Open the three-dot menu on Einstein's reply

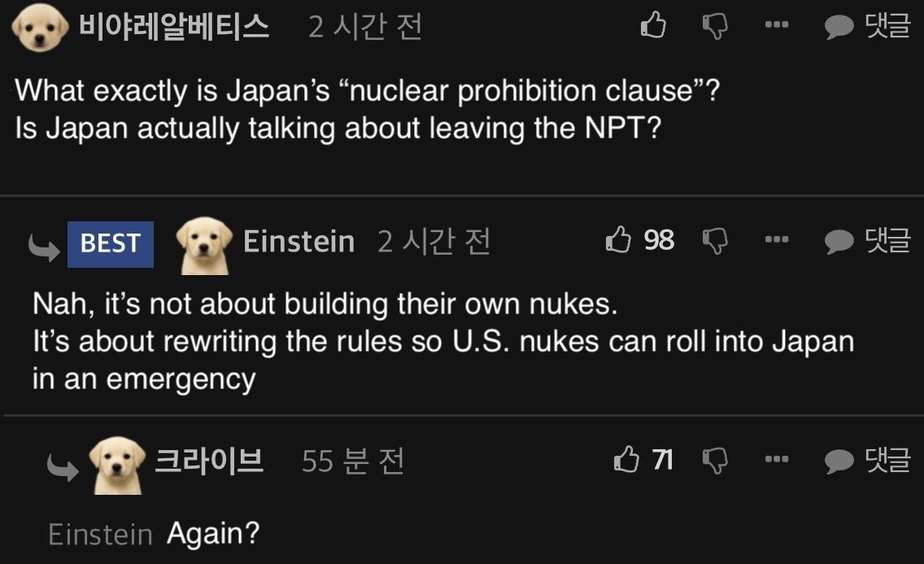[x=777, y=240]
